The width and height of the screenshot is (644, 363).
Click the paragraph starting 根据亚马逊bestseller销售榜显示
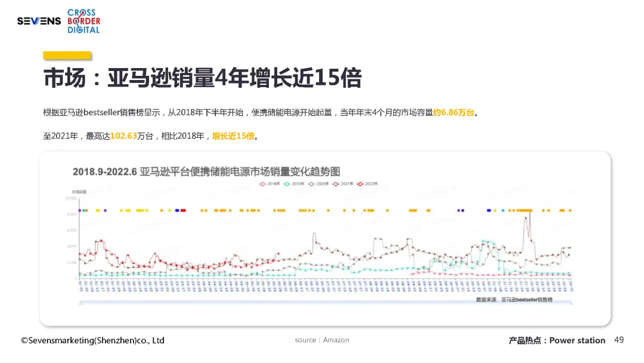(x=261, y=113)
